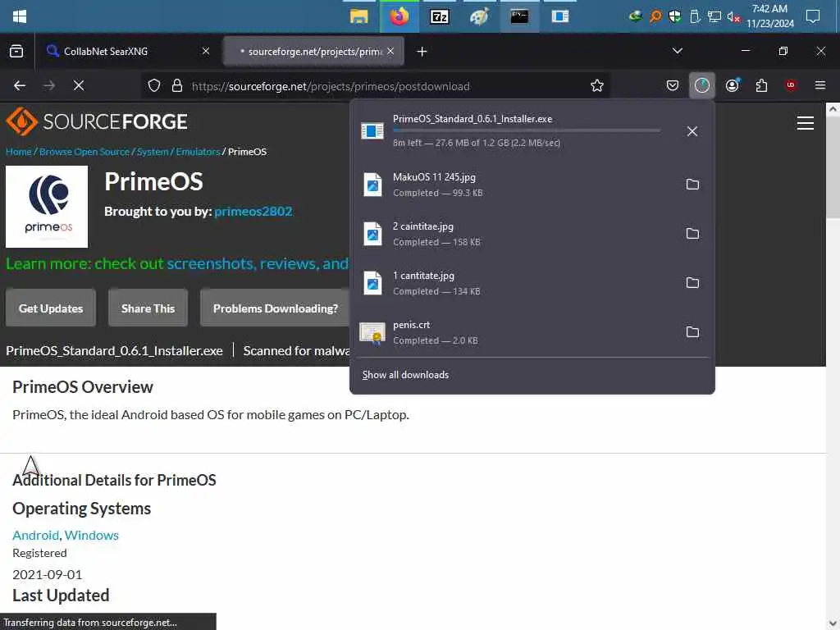Open Browse Open Source breadcrumb

pyautogui.click(x=84, y=152)
